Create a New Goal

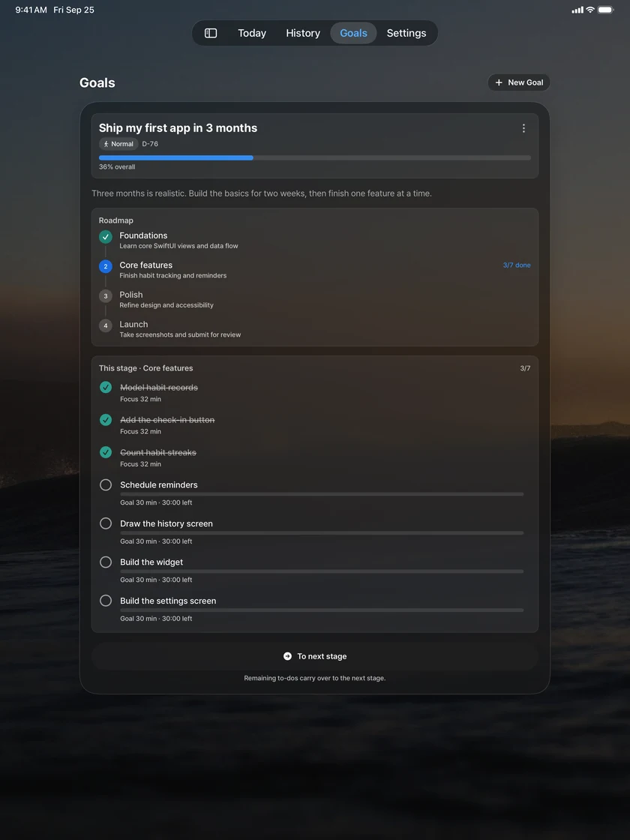tap(518, 82)
